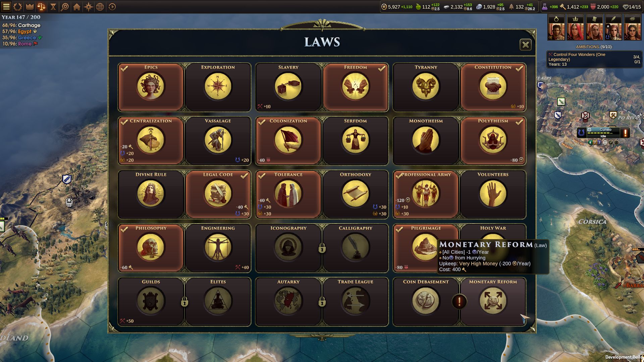The height and width of the screenshot is (362, 644).
Task: Choose the Monotheism praying hands icon
Action: pos(426,140)
